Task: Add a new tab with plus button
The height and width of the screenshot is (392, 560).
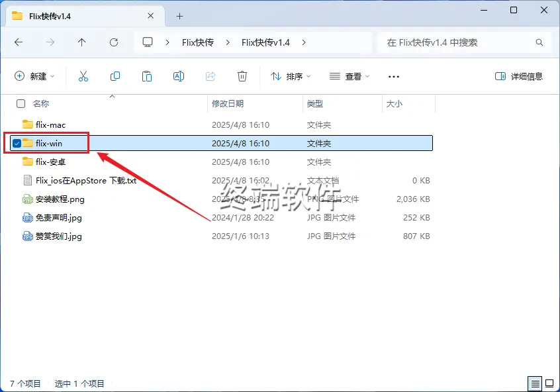Action: click(x=179, y=16)
